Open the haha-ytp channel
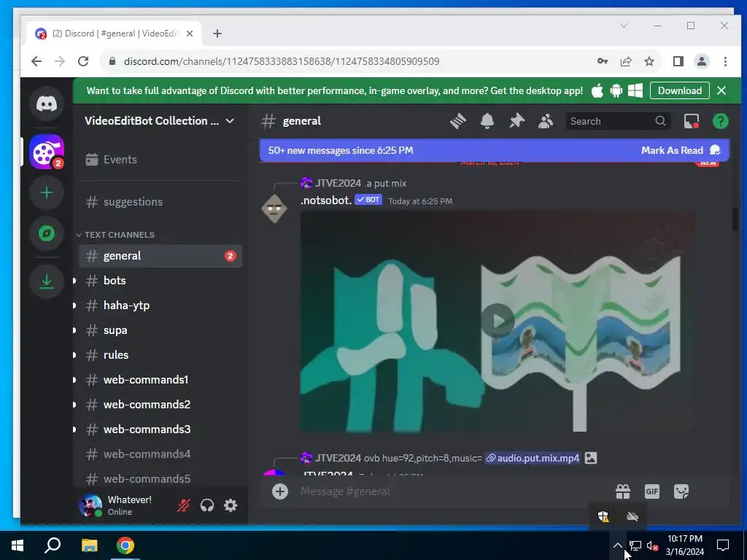747x560 pixels. [x=160, y=306]
